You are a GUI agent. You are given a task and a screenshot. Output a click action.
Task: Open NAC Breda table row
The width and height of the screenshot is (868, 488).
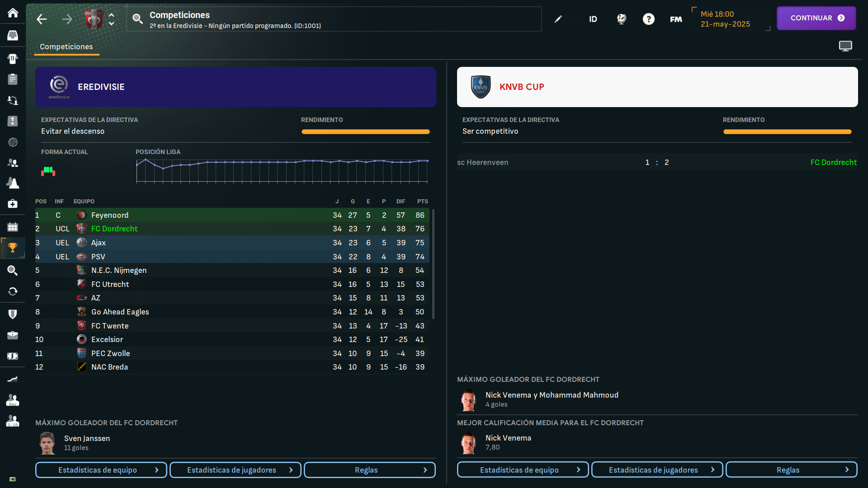[232, 367]
